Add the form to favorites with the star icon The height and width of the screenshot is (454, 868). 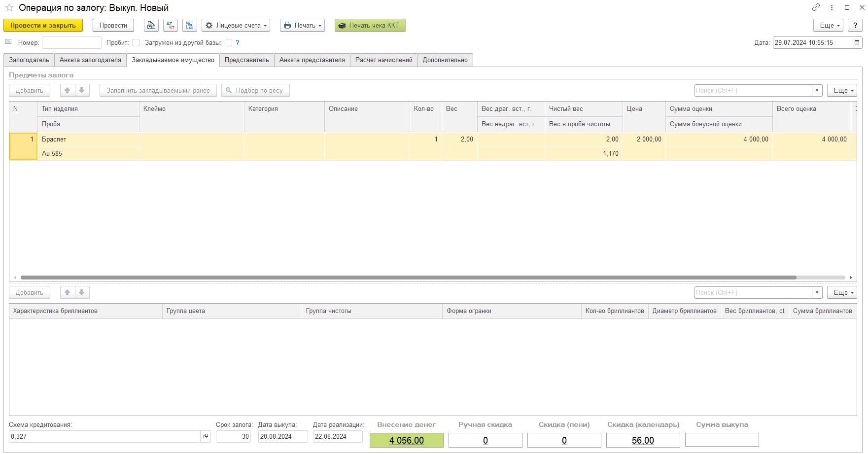(x=9, y=8)
